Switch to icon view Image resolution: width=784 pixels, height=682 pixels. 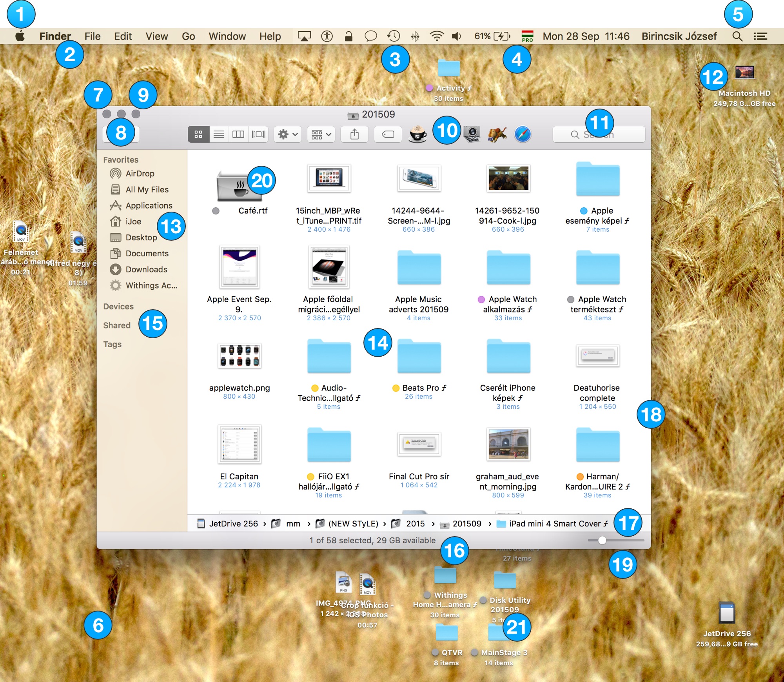tap(198, 134)
